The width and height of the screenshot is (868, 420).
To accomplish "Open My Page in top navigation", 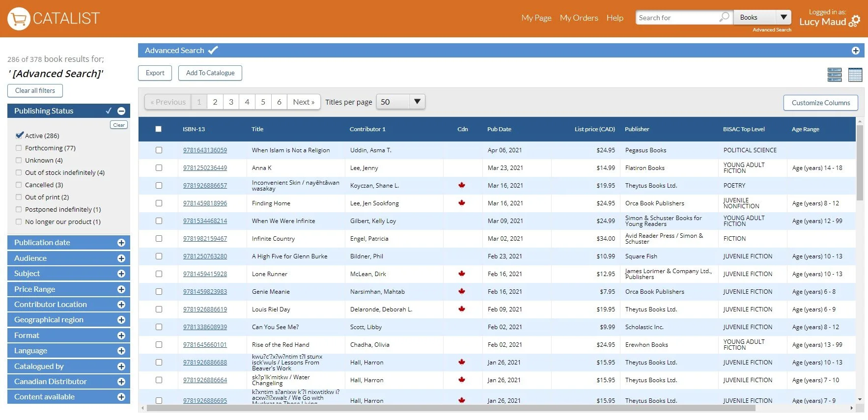I will point(536,18).
